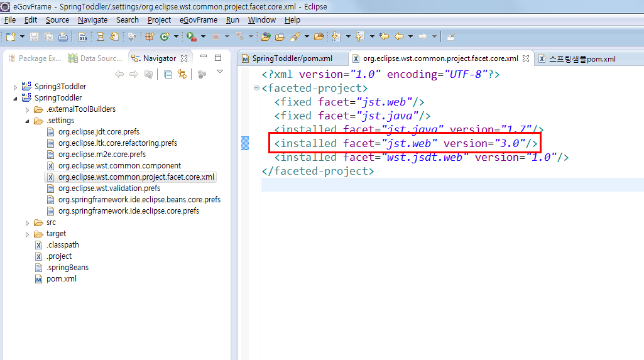
Task: Click the Previous Annotation up-arrow icon
Action: [360, 36]
